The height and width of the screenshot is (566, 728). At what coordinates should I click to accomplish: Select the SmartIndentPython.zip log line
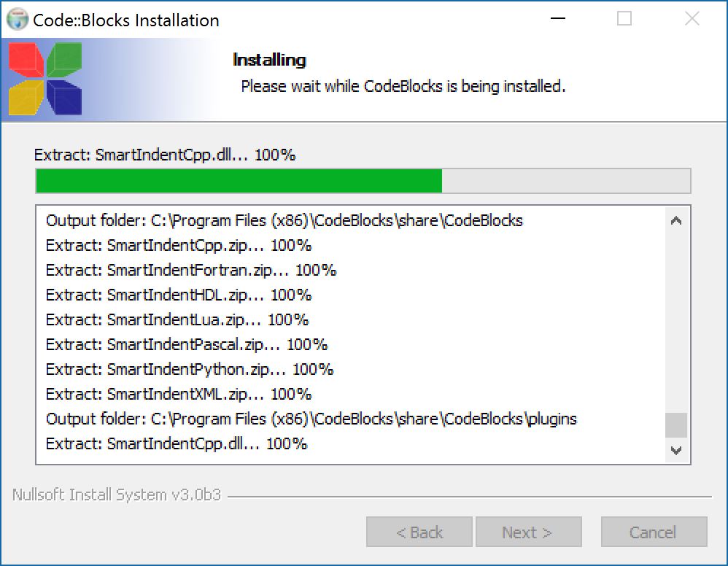click(x=188, y=369)
